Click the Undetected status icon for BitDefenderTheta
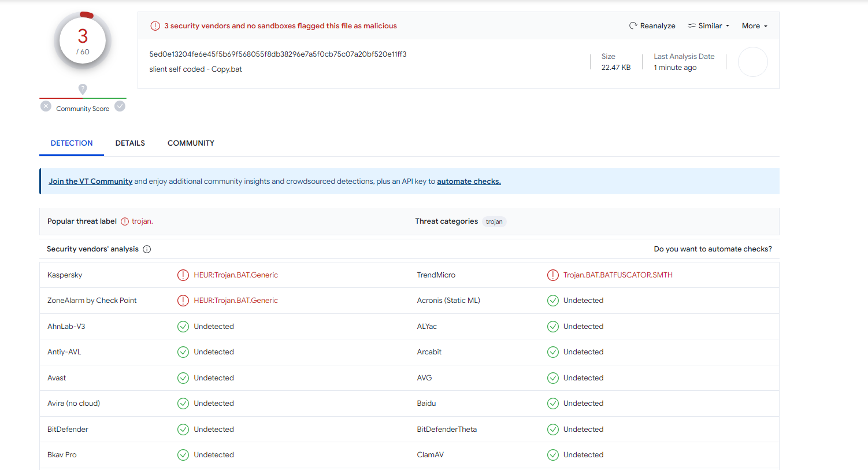This screenshot has width=868, height=470. [x=553, y=429]
